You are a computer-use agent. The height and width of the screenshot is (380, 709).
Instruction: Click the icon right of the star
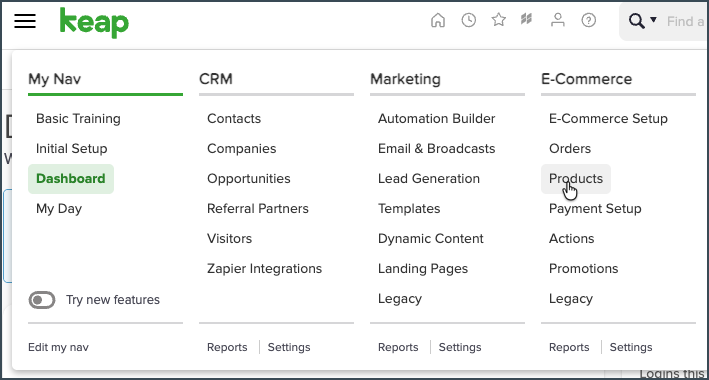coord(526,19)
